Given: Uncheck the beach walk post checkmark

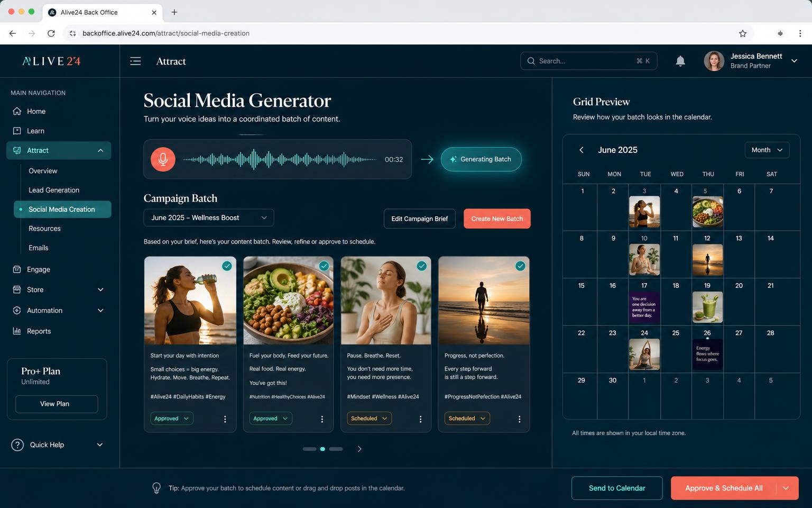Looking at the screenshot, I should point(520,266).
